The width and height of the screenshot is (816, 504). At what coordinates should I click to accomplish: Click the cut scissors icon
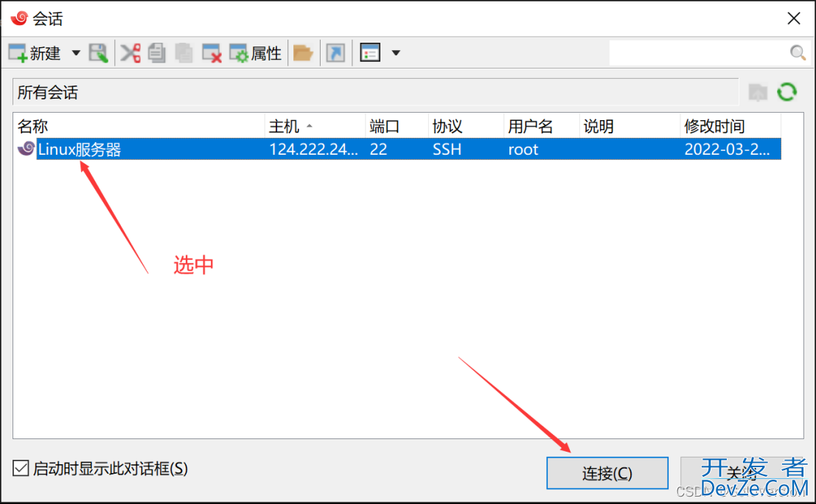[130, 53]
